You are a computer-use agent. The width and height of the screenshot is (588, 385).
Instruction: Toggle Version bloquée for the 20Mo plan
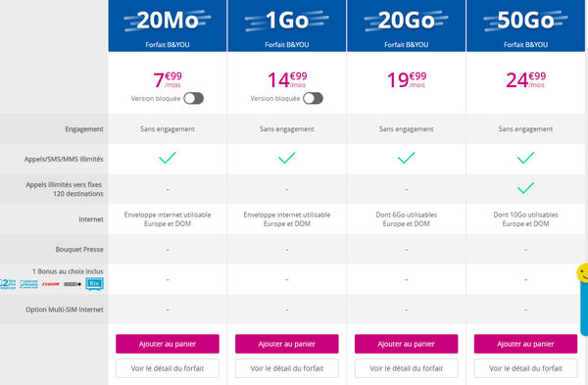(x=193, y=99)
